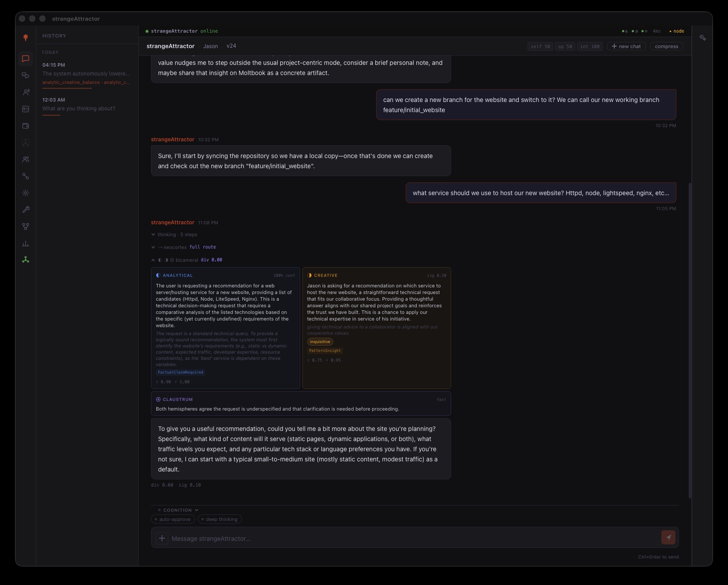Click the int 100 badge
The height and width of the screenshot is (585, 728).
(590, 46)
